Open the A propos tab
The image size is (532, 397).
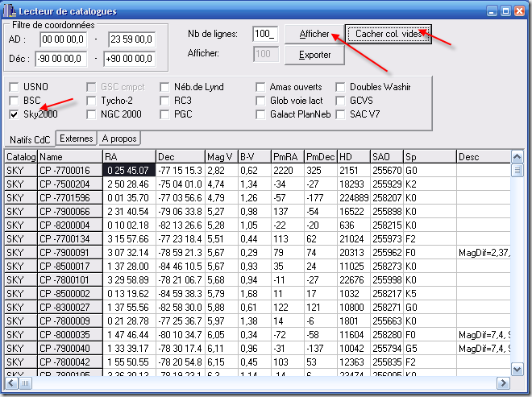click(x=119, y=139)
